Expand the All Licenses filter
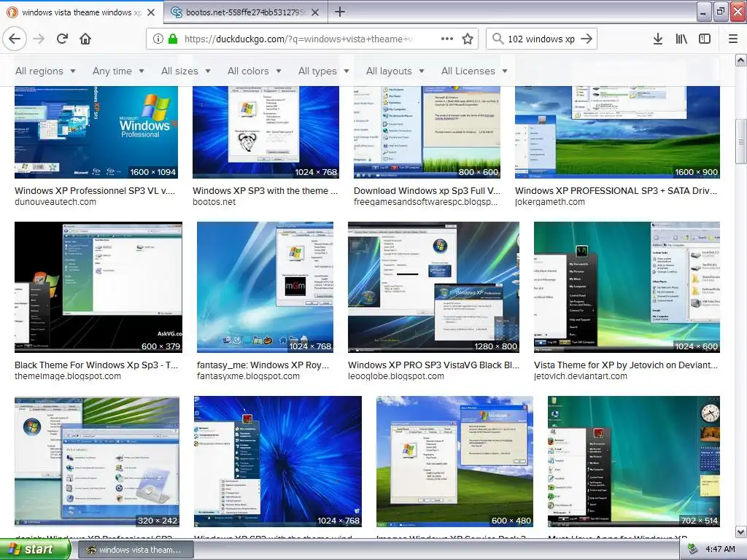The image size is (747, 560). coord(474,71)
